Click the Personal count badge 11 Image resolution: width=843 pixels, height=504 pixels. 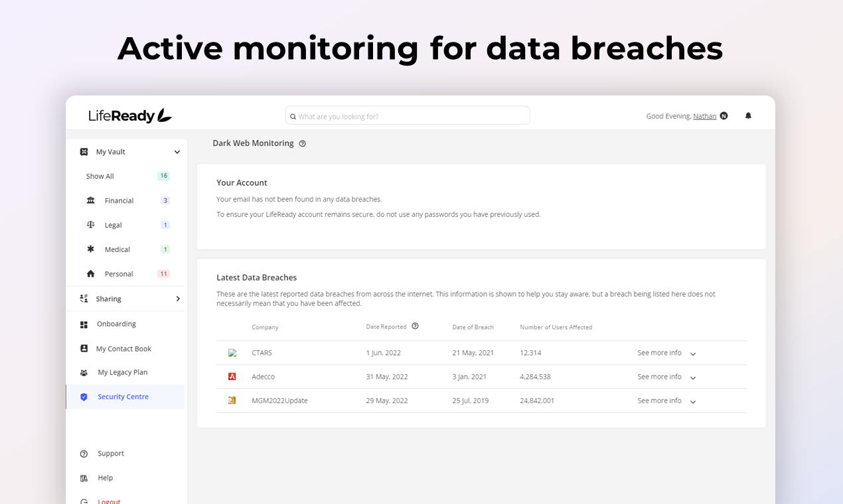(x=163, y=274)
